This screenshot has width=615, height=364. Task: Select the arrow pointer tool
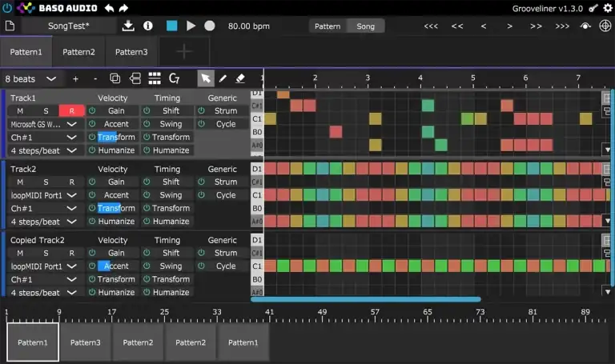click(206, 78)
